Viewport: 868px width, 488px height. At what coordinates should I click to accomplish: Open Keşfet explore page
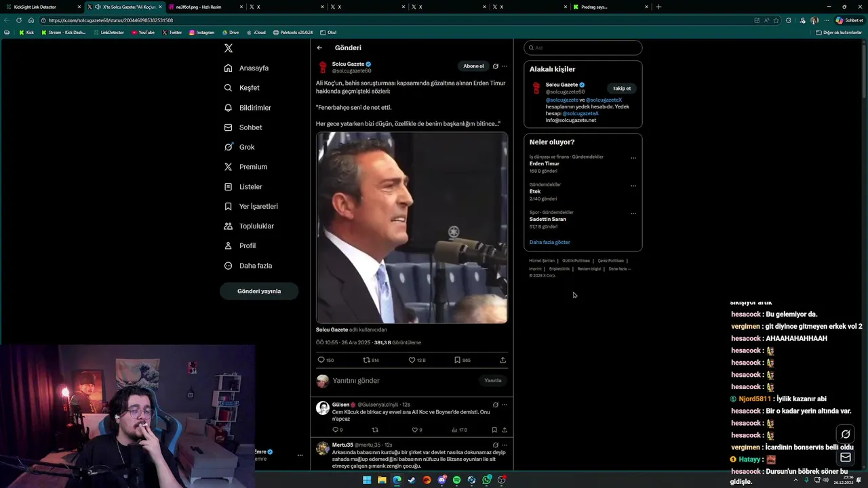242,88
